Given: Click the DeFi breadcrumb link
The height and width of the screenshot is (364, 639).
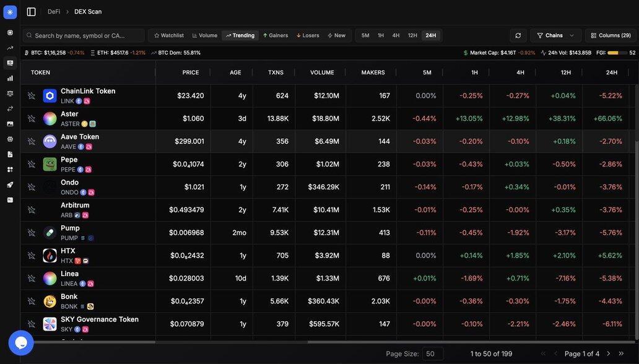Looking at the screenshot, I should coord(54,12).
